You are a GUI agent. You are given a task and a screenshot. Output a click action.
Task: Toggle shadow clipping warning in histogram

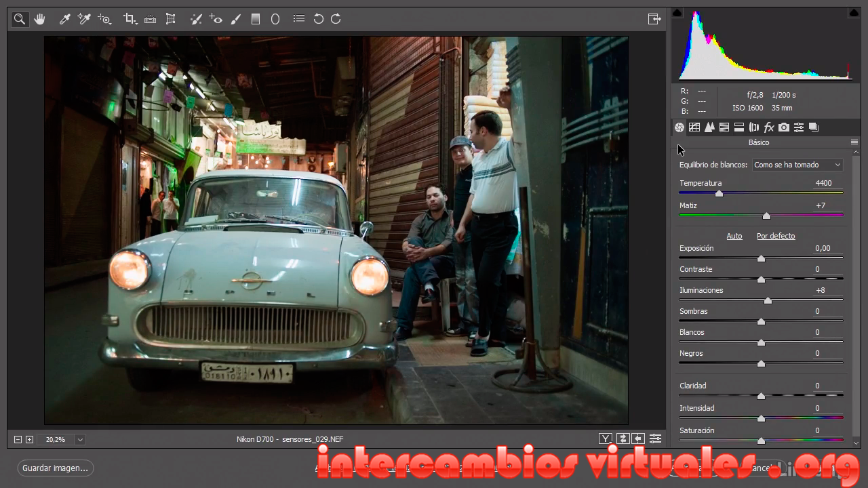coord(677,12)
